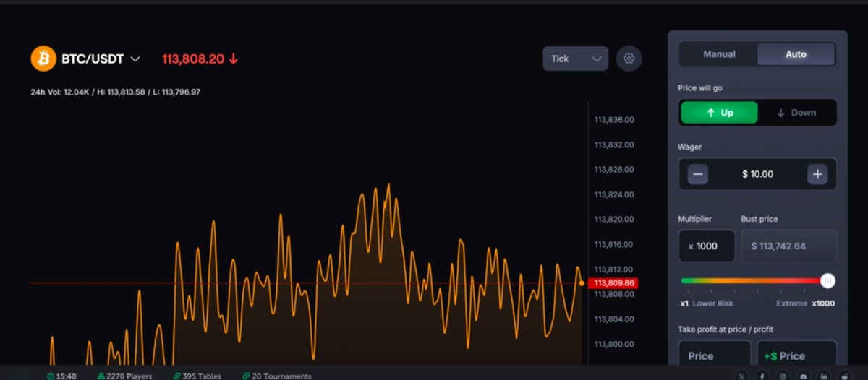Click the take profit Price field
The width and height of the screenshot is (868, 380).
(715, 355)
